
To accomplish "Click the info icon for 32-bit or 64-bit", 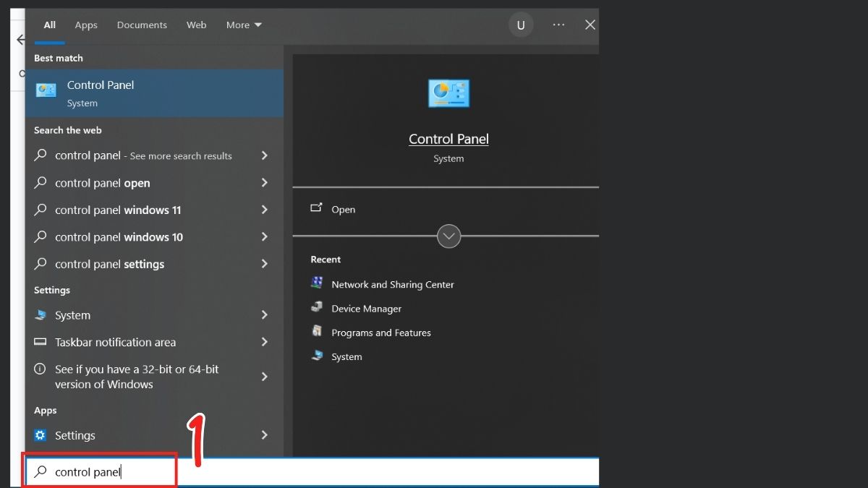I will click(41, 369).
